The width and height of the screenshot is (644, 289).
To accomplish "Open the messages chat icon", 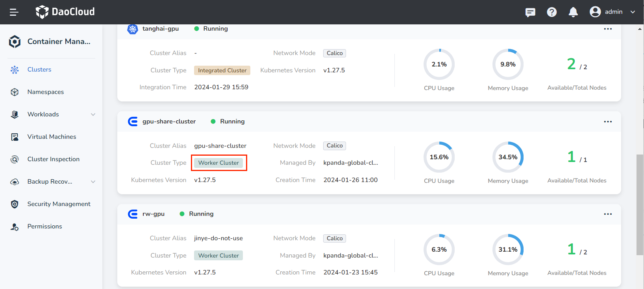I will pyautogui.click(x=530, y=12).
